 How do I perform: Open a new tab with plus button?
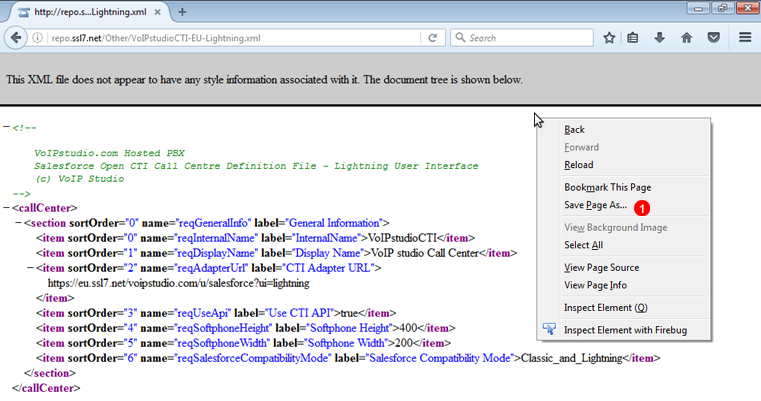point(182,12)
